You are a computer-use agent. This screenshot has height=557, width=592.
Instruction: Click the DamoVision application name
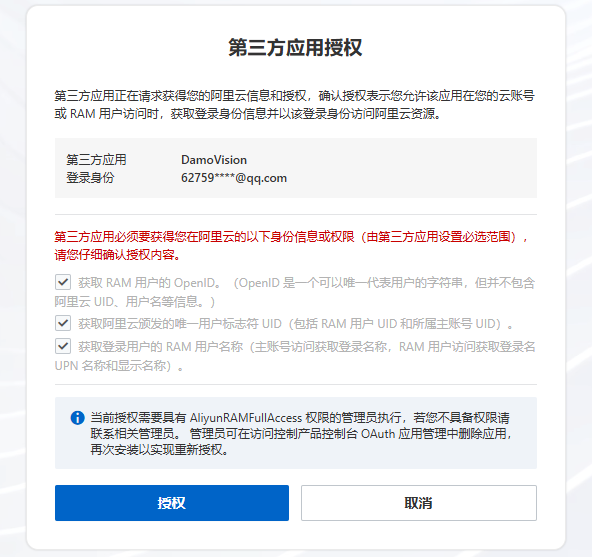pyautogui.click(x=214, y=160)
